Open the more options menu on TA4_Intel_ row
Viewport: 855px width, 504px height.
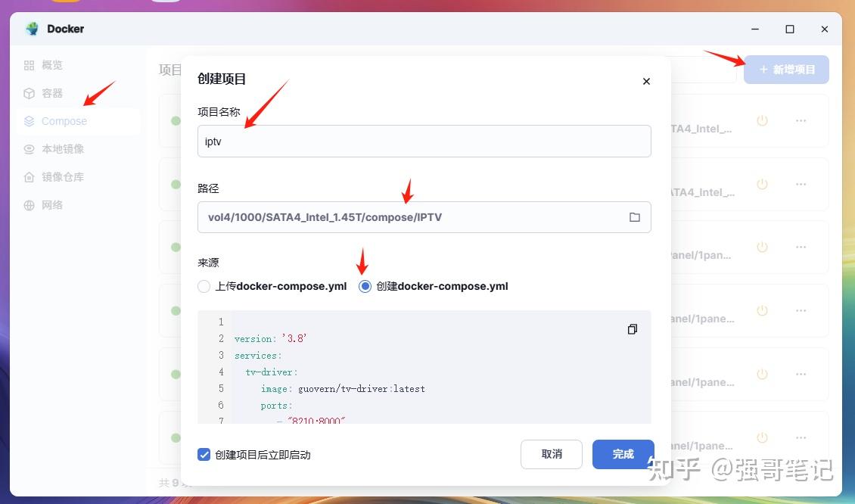[x=801, y=120]
